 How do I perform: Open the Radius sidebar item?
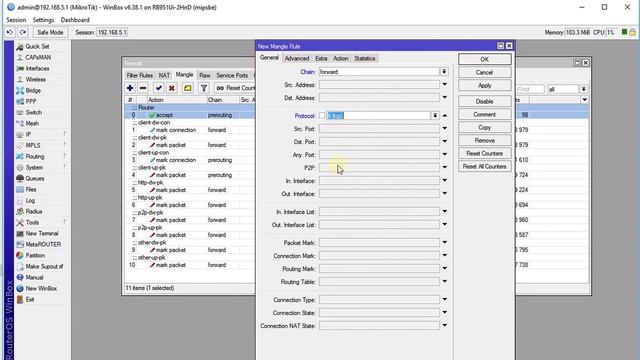point(33,211)
